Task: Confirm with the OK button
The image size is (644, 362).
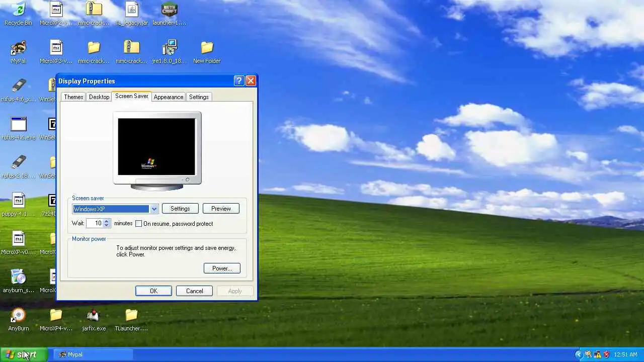Action: point(153,291)
